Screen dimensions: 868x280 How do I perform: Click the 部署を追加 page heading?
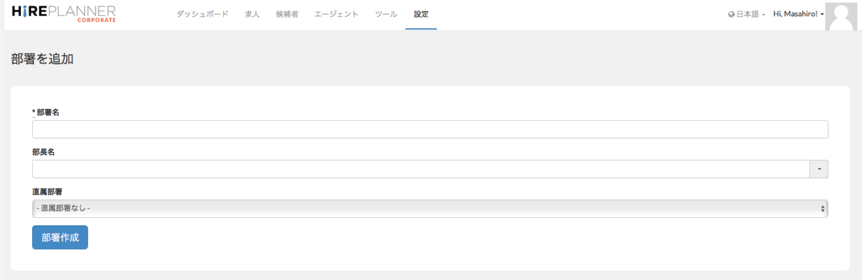(42, 59)
